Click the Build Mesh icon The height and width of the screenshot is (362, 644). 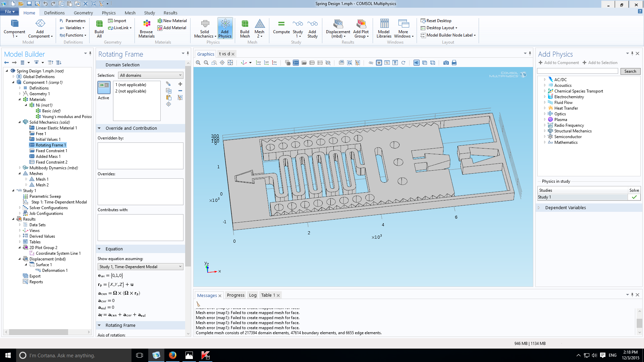tap(245, 28)
